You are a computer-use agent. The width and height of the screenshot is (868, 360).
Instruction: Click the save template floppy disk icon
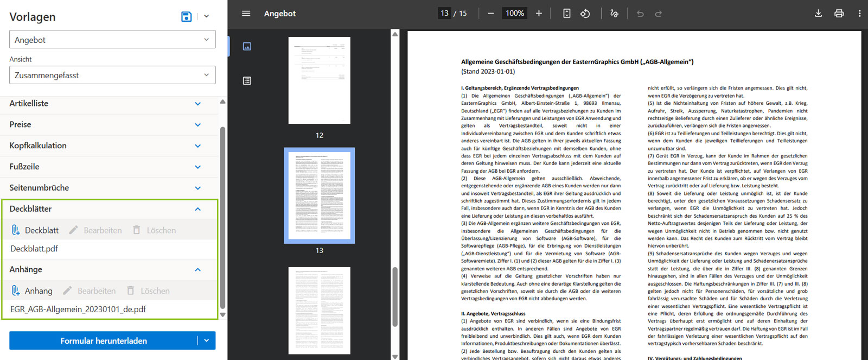point(186,16)
